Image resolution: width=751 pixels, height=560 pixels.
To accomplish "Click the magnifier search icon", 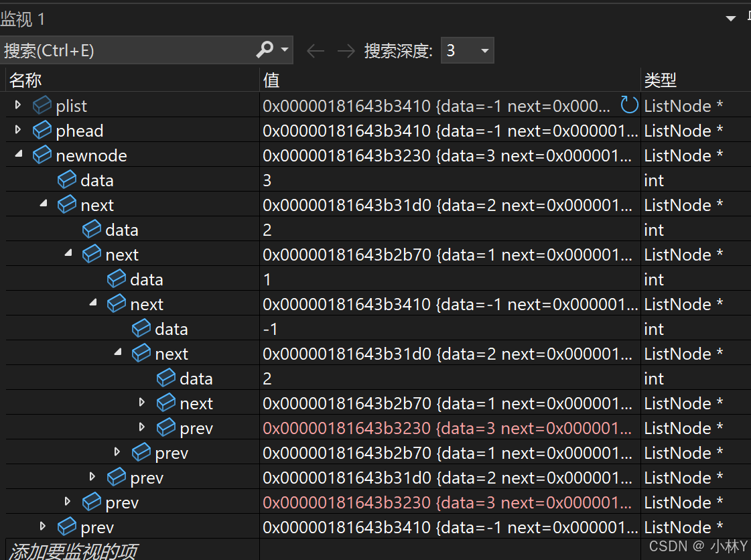I will (265, 50).
